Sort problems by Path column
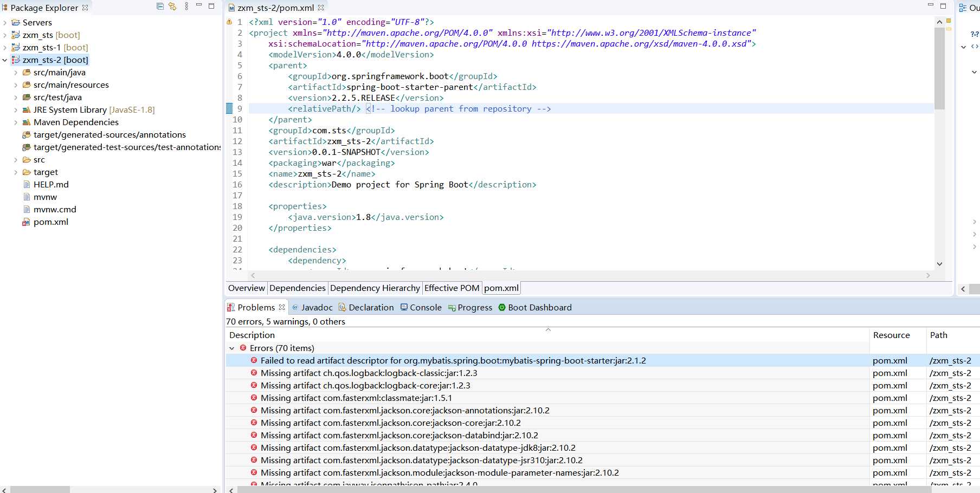This screenshot has width=980, height=493. 953,335
